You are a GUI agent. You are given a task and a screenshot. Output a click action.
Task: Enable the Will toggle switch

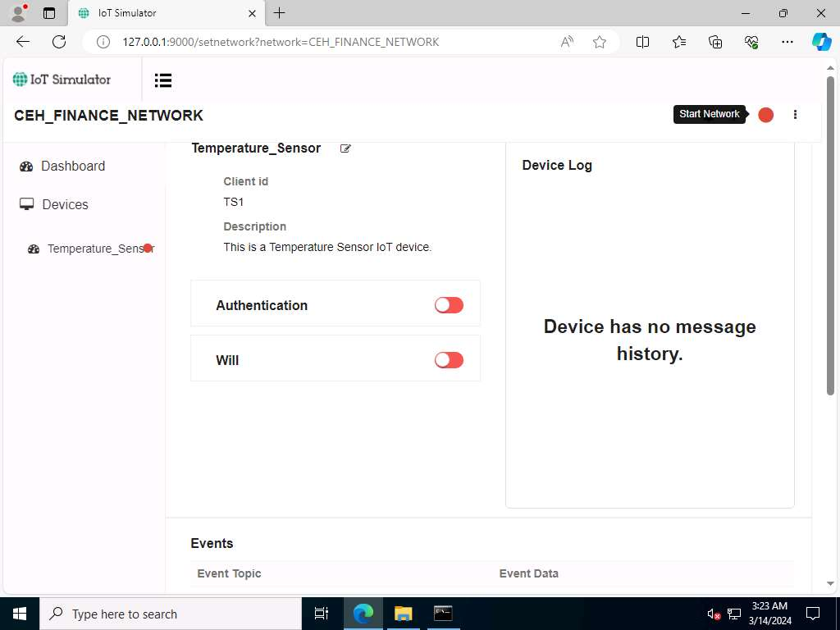pyautogui.click(x=449, y=360)
